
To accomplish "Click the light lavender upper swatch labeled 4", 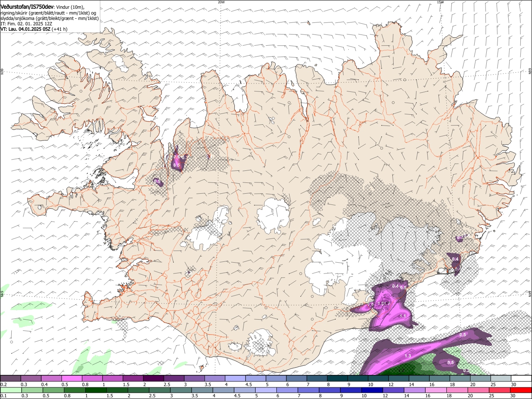I will (x=235, y=379).
